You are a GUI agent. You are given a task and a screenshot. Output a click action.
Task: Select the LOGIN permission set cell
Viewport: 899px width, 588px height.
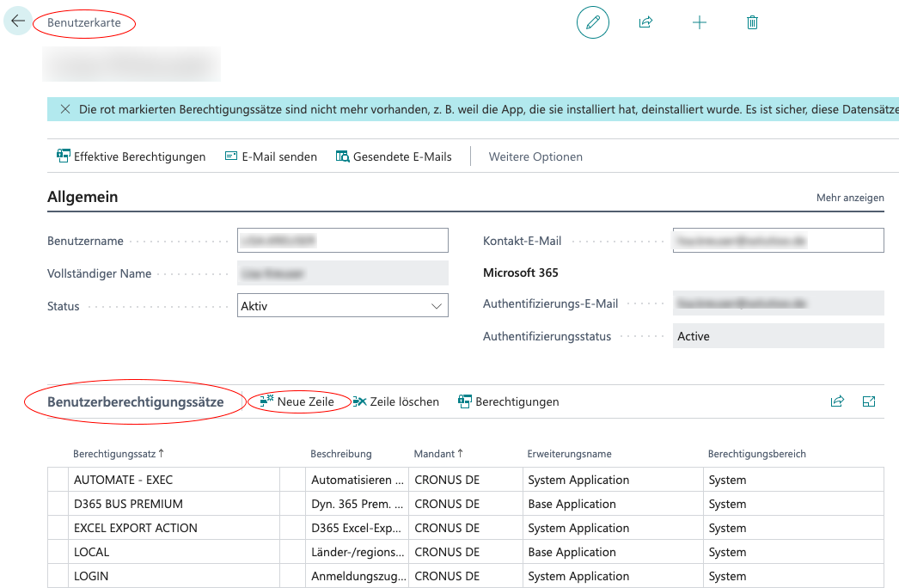click(x=174, y=576)
